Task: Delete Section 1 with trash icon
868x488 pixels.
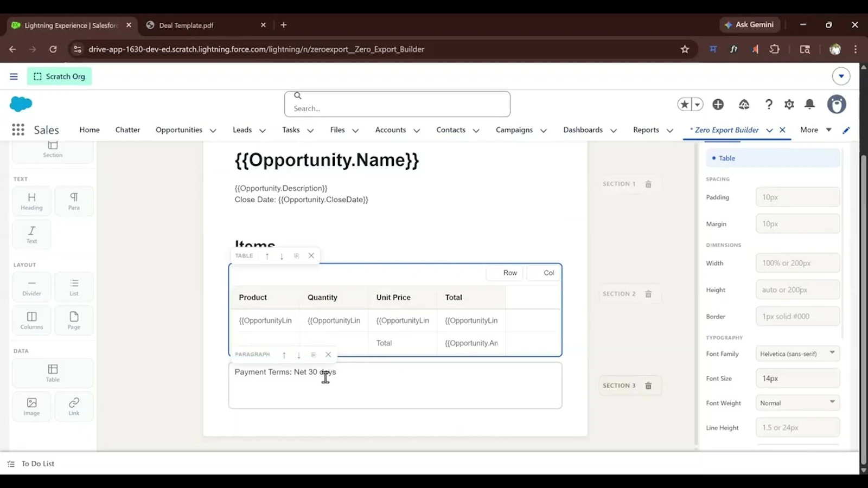Action: [648, 184]
